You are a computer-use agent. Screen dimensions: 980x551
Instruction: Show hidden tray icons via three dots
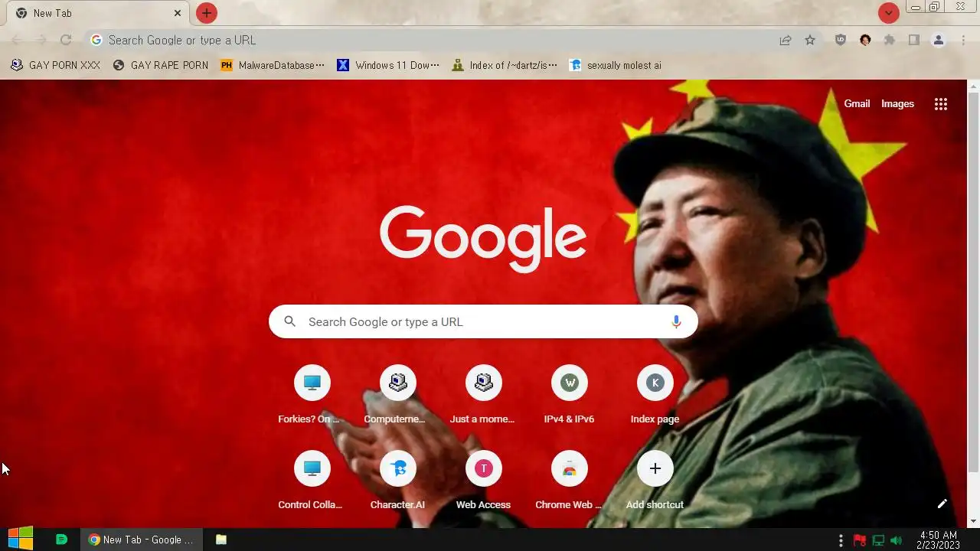tap(841, 540)
